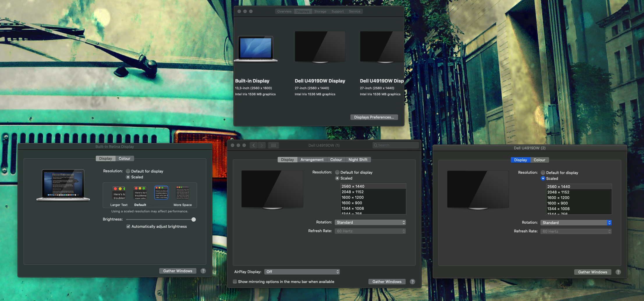Enable Show mirroring options in the menu bar
Viewport: 644px width, 301px height.
point(235,282)
